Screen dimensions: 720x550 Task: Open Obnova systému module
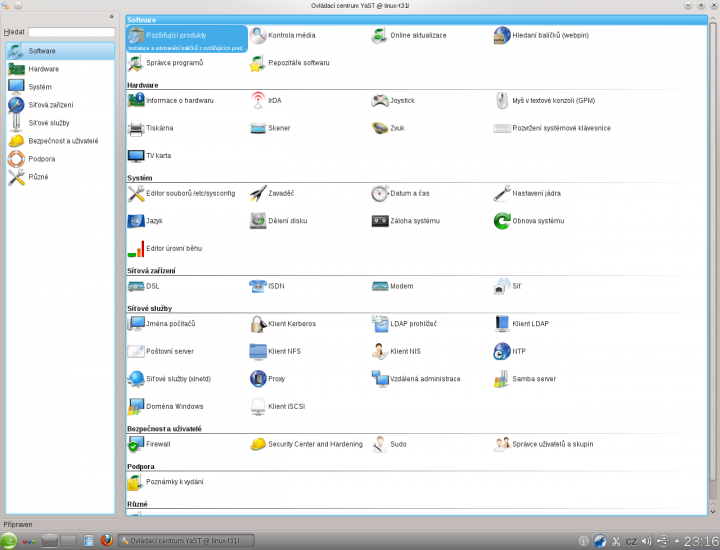[x=529, y=221]
